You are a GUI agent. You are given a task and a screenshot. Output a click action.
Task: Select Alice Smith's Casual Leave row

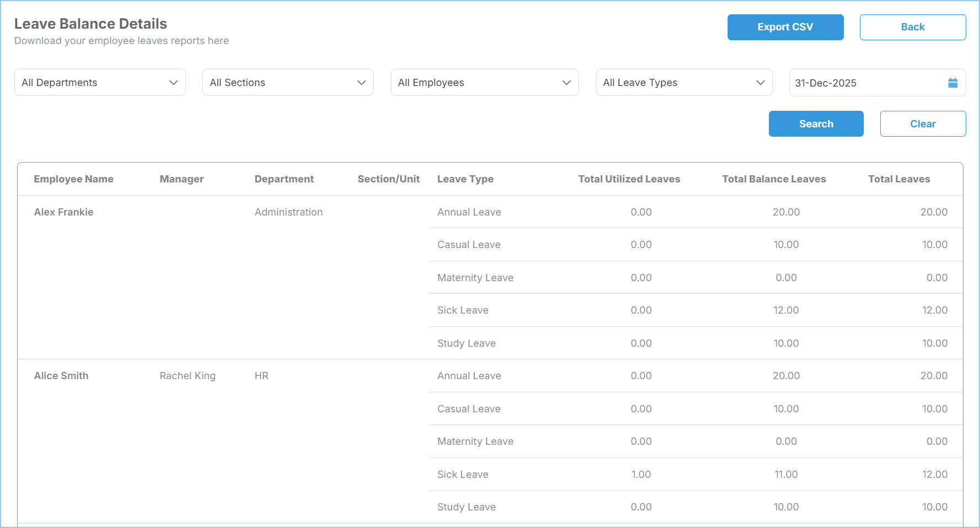pyautogui.click(x=696, y=409)
